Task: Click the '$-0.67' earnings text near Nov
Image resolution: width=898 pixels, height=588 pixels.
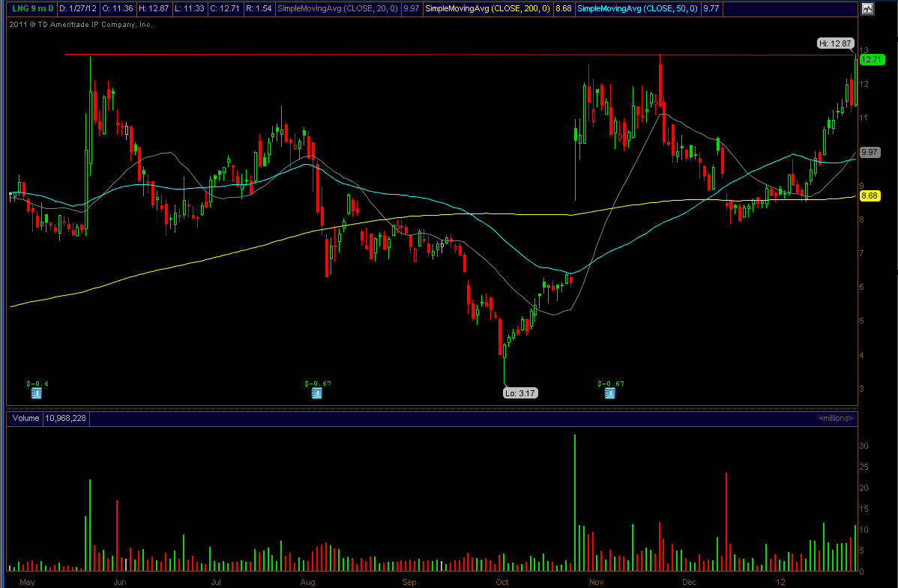Action: pos(610,384)
